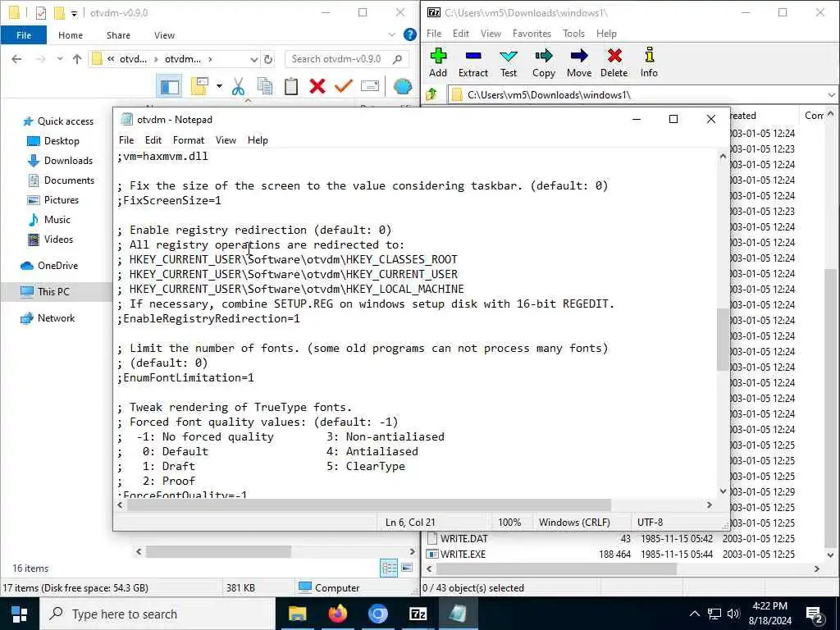
Task: Switch to Explorer Home ribbon tab
Action: (x=71, y=34)
